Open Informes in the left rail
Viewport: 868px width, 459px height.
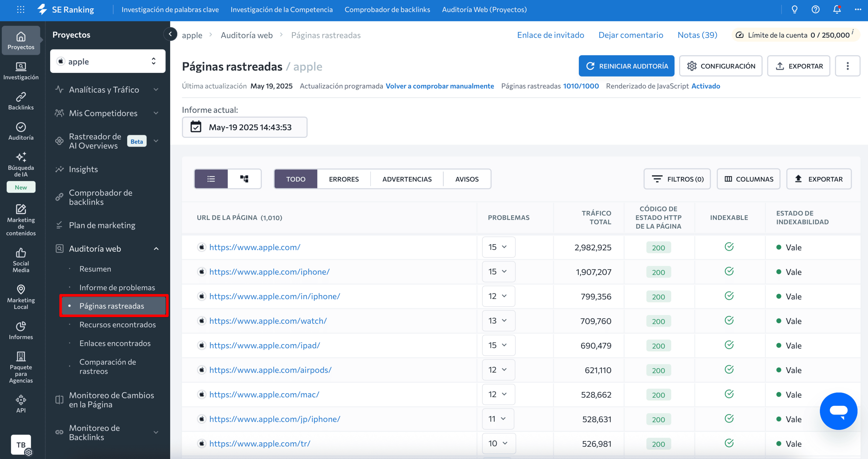point(21,331)
